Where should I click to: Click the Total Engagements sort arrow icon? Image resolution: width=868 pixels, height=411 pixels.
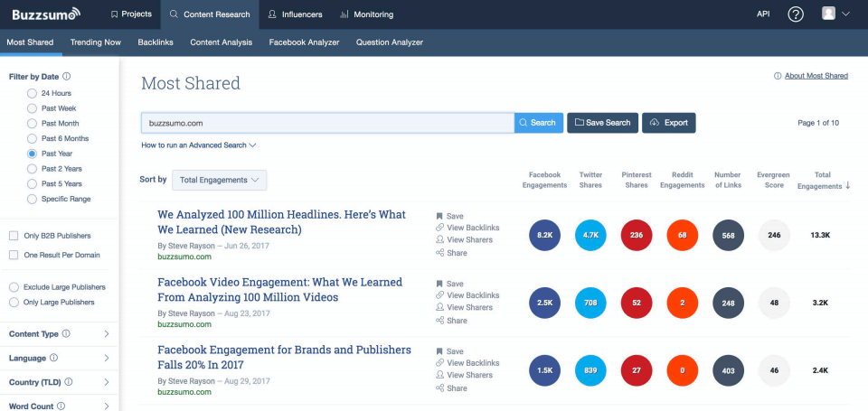[x=847, y=186]
